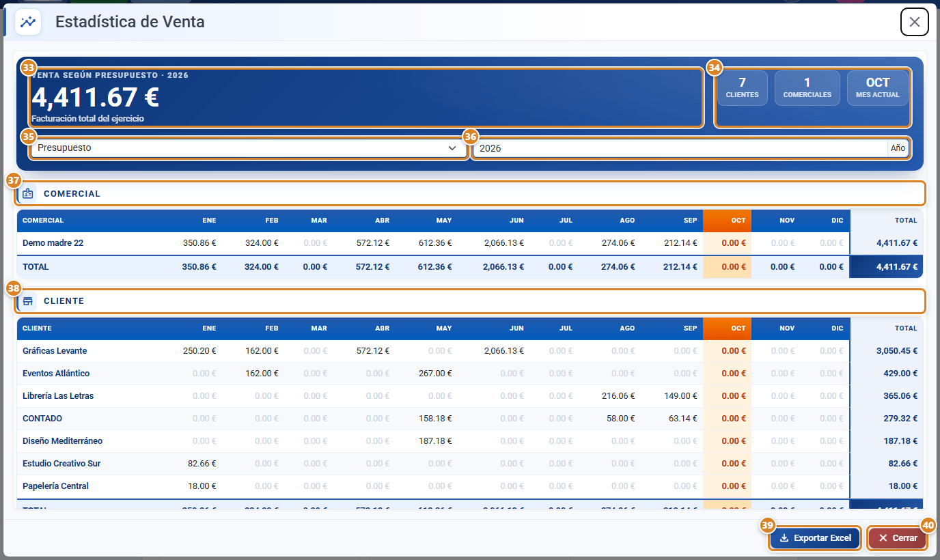940x560 pixels.
Task: Select the Eventos Atlántico client name
Action: tap(56, 374)
